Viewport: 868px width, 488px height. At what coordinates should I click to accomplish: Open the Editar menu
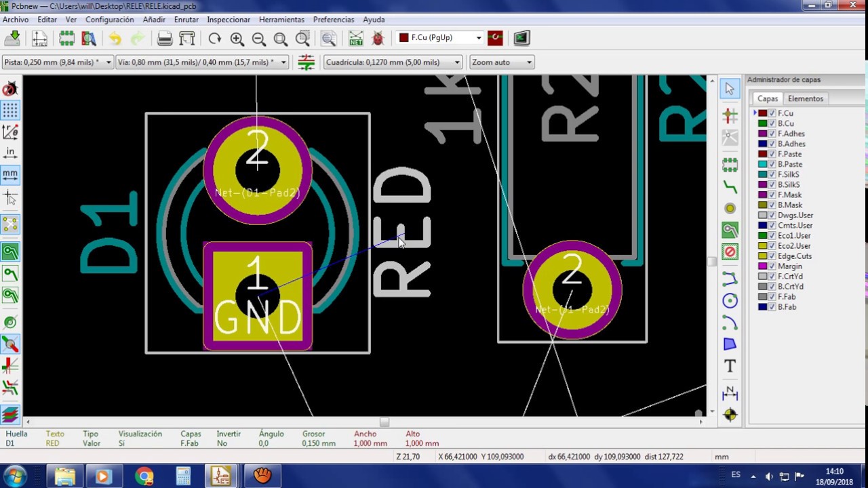(x=47, y=20)
